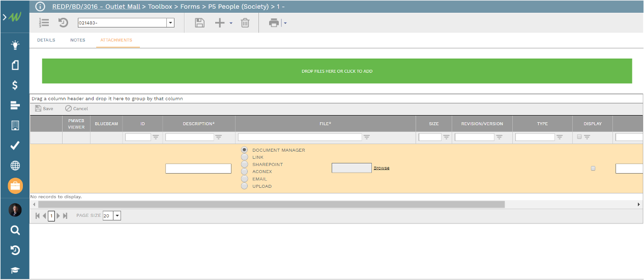Viewport: 644px width, 280px height.
Task: Toggle the Display filter checkbox
Action: click(579, 136)
